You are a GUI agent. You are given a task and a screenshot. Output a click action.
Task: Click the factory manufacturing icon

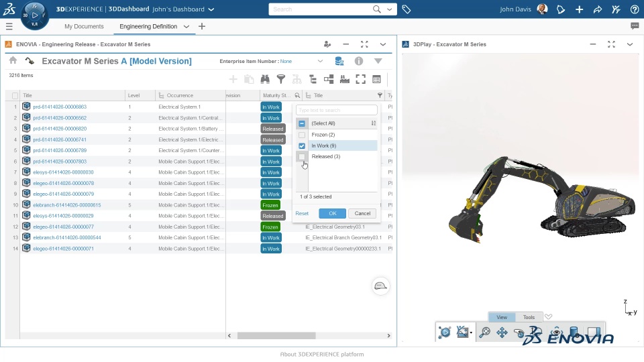[345, 79]
